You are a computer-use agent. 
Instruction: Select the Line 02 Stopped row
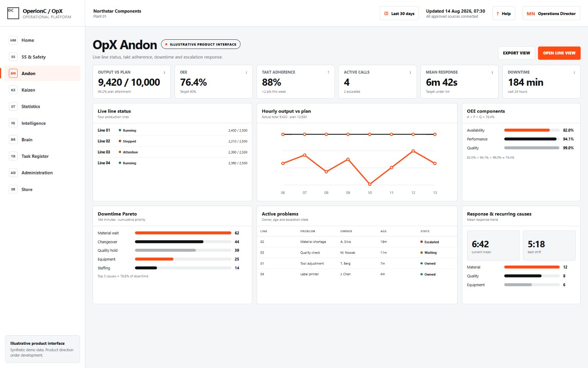[x=172, y=141]
